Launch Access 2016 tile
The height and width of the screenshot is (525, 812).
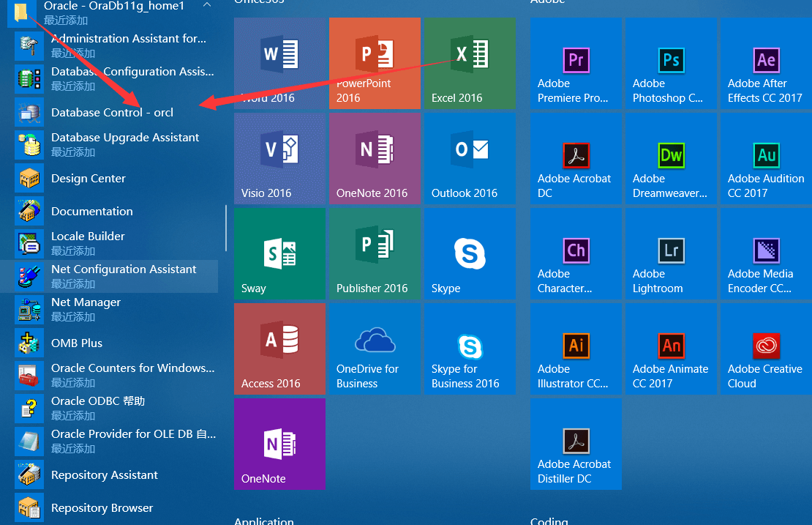pos(279,349)
